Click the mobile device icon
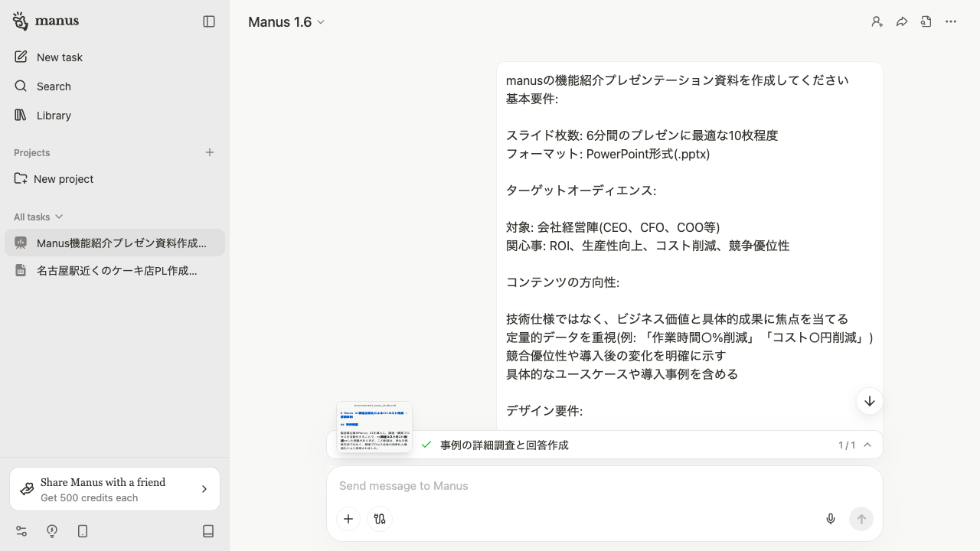 click(x=83, y=531)
